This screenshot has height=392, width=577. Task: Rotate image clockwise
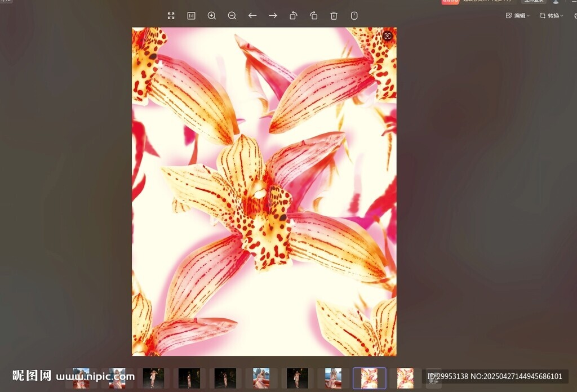(314, 16)
